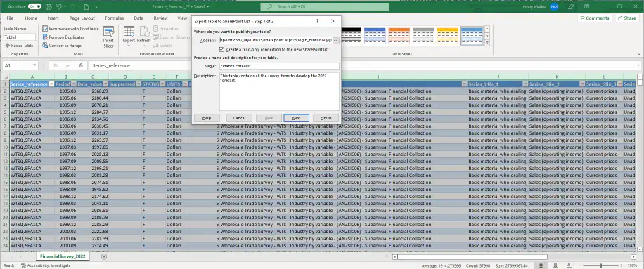Click the Name field Finance Forecast
This screenshot has height=269, width=644.
[x=279, y=66]
